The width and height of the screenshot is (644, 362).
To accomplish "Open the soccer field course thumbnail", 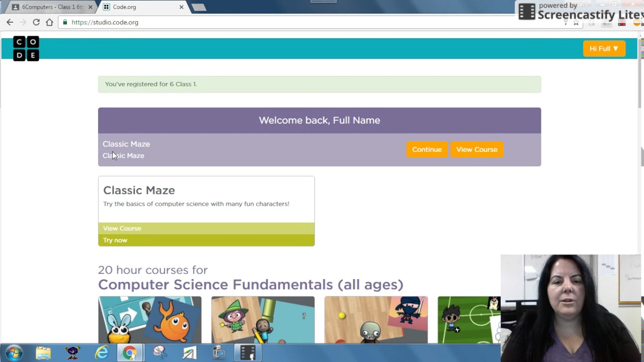I will click(x=469, y=320).
